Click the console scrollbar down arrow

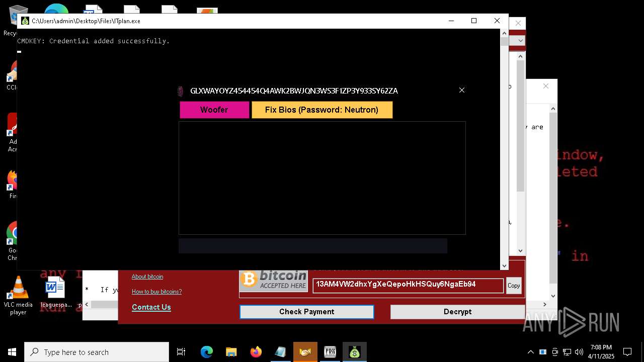click(504, 265)
